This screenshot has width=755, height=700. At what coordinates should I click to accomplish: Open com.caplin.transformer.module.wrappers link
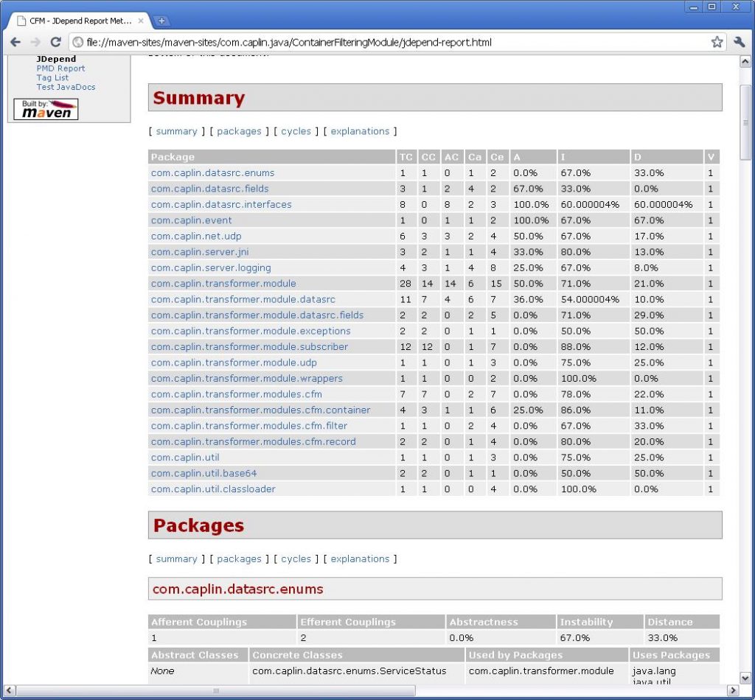click(247, 379)
